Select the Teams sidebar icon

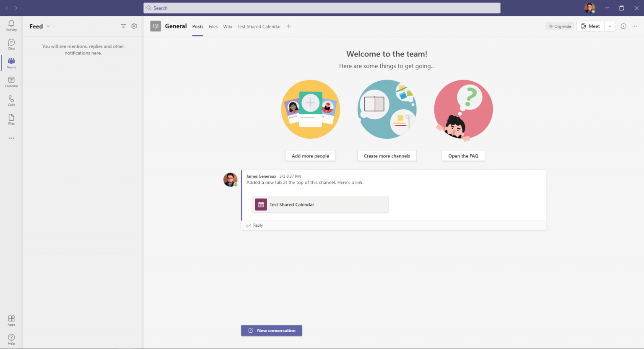point(11,63)
